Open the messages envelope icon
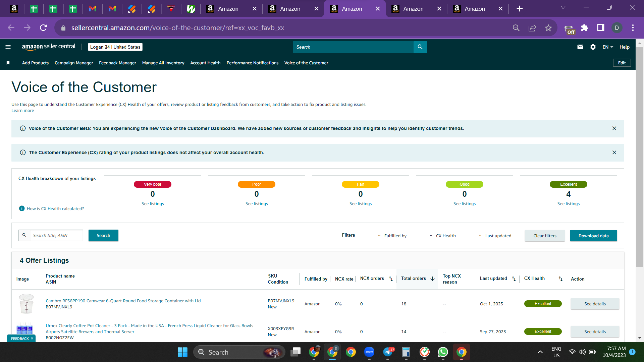 pyautogui.click(x=580, y=47)
